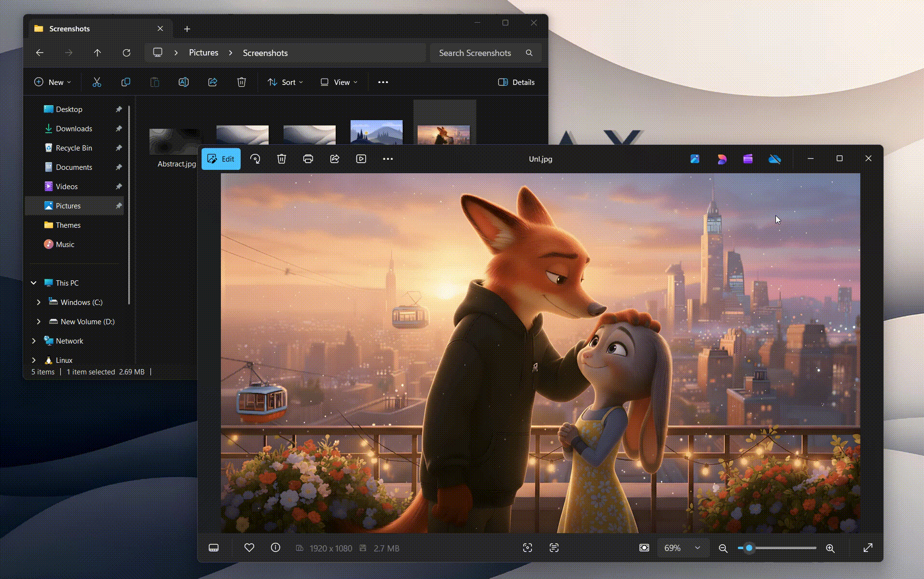Zoom in the photo with plus magnifier
Screen dimensions: 924x579
pyautogui.click(x=830, y=548)
